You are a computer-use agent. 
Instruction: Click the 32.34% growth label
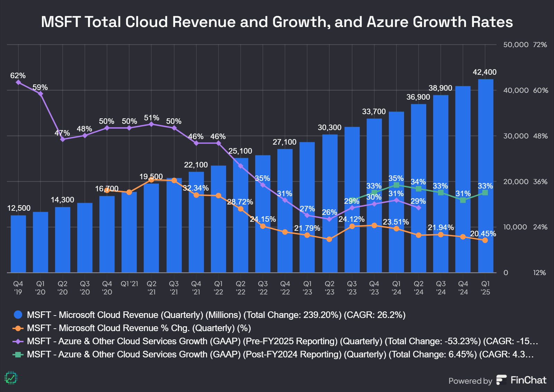196,188
